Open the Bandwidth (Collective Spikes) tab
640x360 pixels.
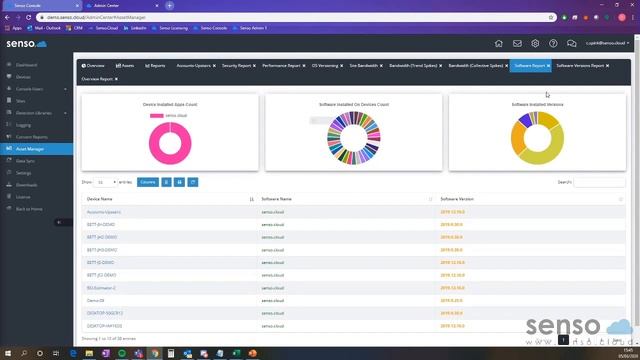coord(476,66)
